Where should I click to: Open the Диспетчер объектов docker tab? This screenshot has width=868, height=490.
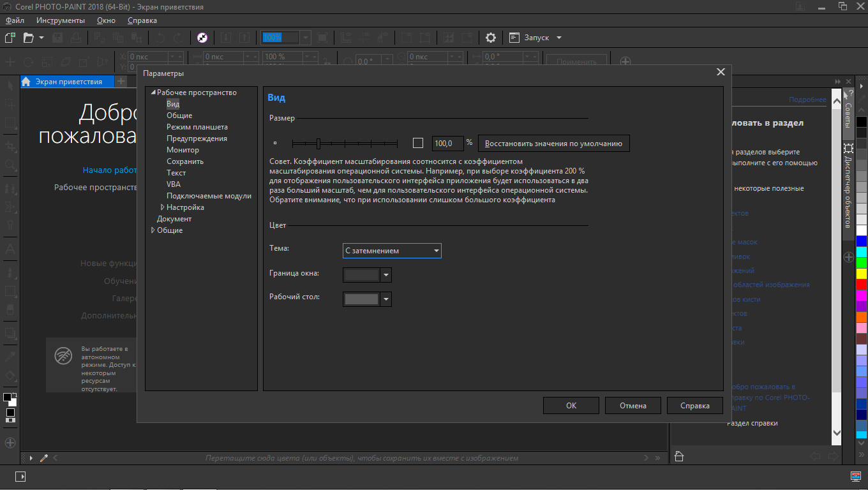(x=848, y=190)
